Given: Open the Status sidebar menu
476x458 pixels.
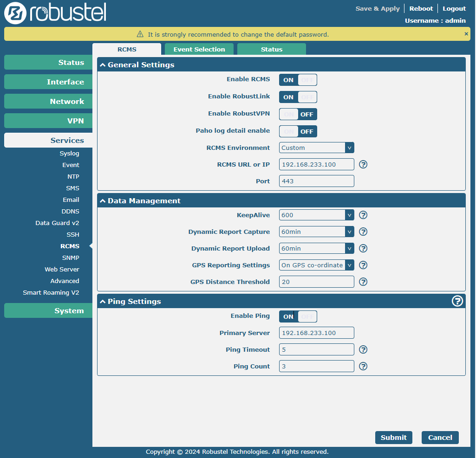Looking at the screenshot, I should click(x=48, y=63).
